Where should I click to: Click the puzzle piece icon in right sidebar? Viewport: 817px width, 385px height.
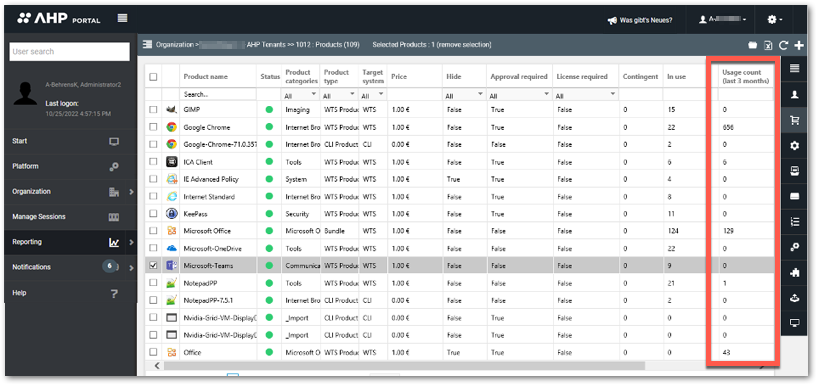pyautogui.click(x=795, y=272)
